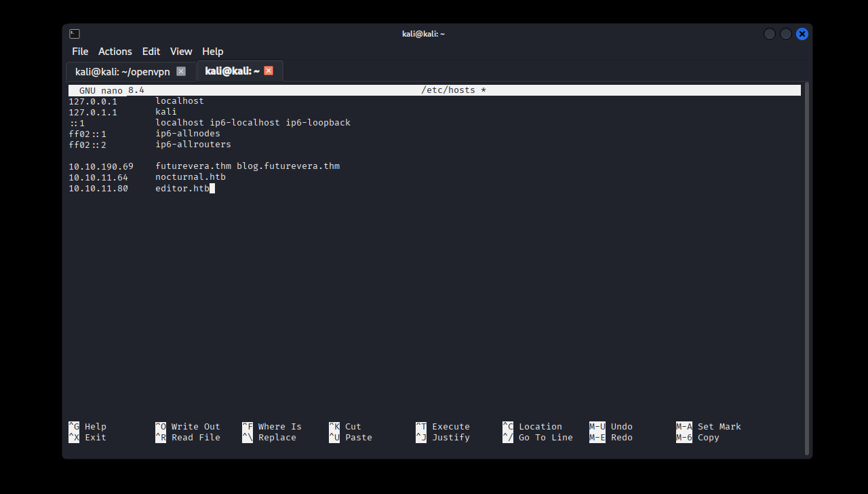Close the ~/openvpn terminal tab
The height and width of the screenshot is (494, 868).
(x=181, y=71)
